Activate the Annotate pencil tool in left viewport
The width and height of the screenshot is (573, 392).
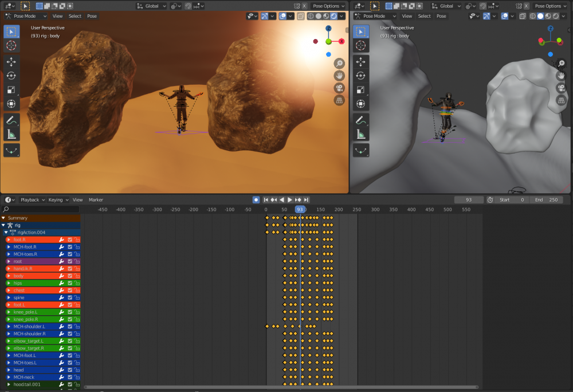(11, 121)
